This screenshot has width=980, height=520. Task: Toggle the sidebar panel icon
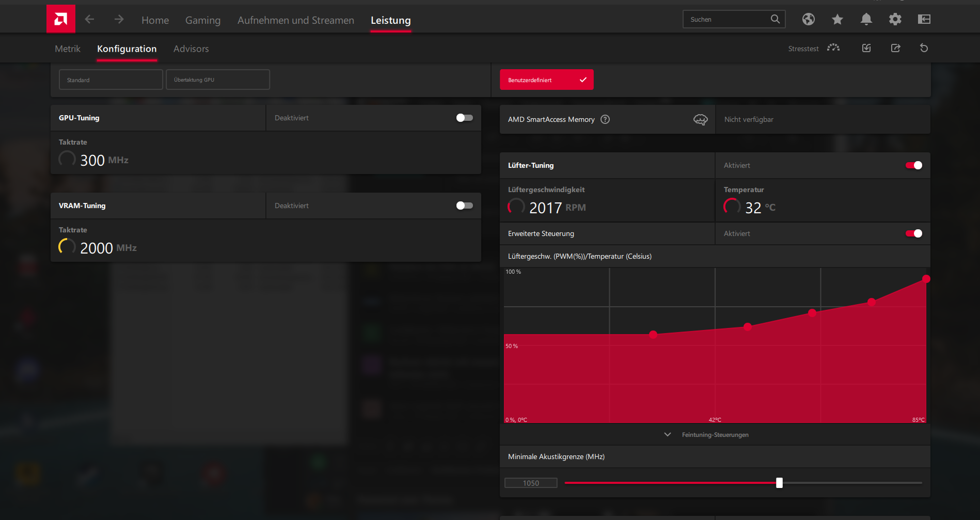[x=924, y=19]
